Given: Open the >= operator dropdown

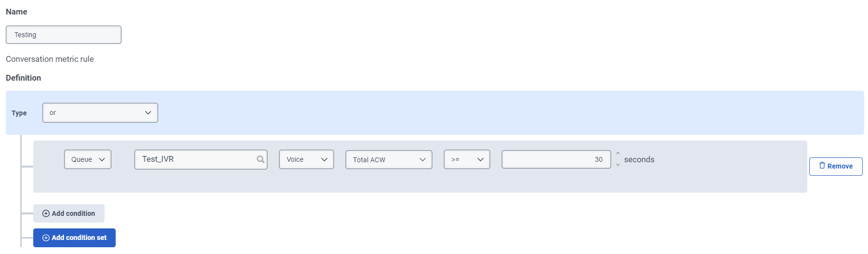Looking at the screenshot, I should (467, 159).
